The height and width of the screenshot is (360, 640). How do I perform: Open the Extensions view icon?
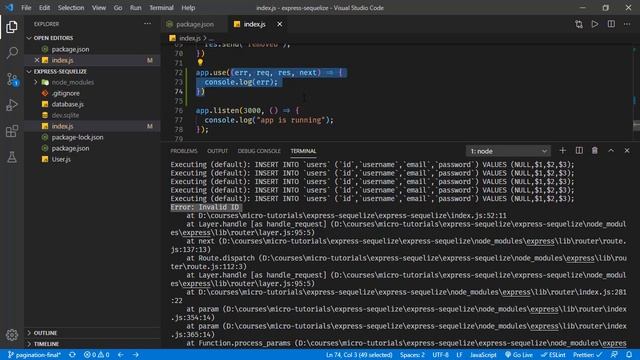tap(12, 131)
